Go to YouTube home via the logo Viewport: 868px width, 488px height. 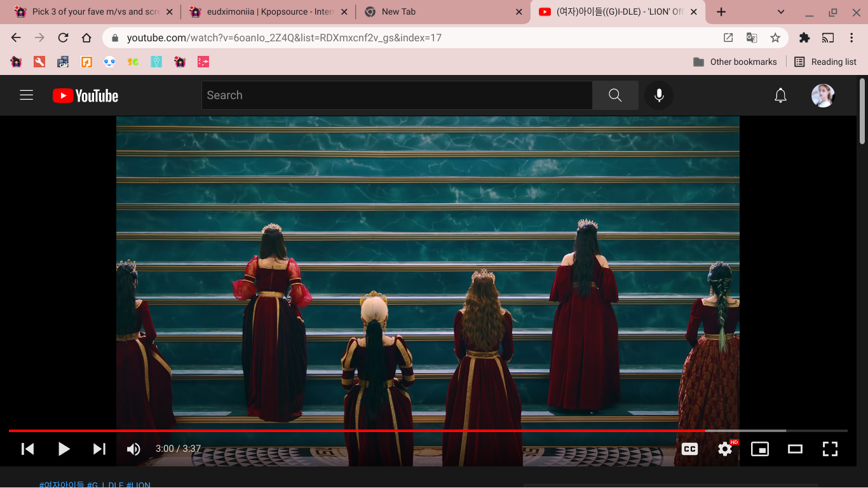(85, 95)
